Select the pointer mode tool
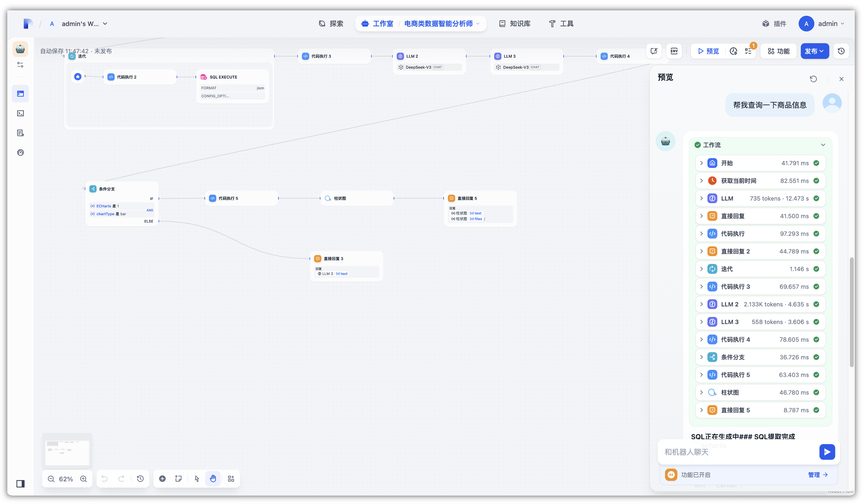The width and height of the screenshot is (864, 504). coord(197,479)
